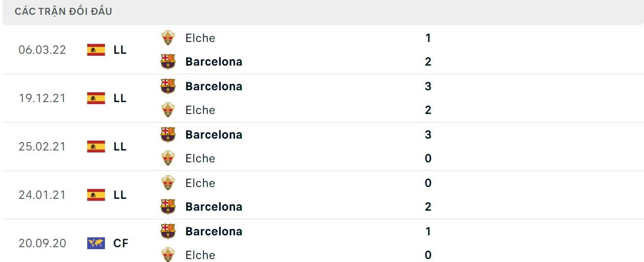
Task: Open the Elche team link, 06.03.22 match
Action: pos(200,38)
